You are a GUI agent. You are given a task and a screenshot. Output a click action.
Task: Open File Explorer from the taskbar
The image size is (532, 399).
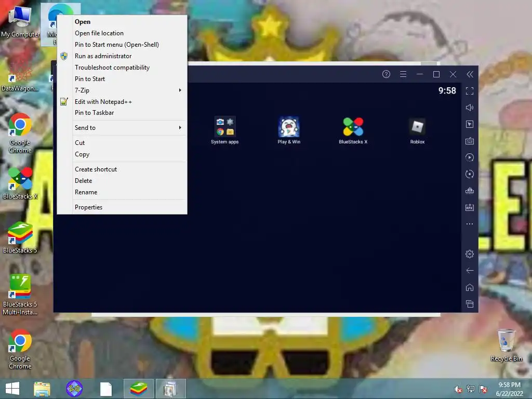pos(42,389)
